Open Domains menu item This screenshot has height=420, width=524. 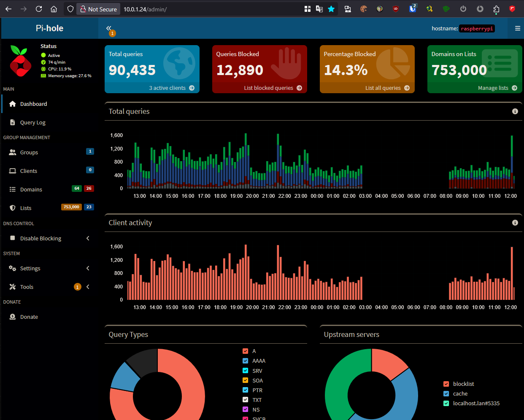[x=50, y=189]
